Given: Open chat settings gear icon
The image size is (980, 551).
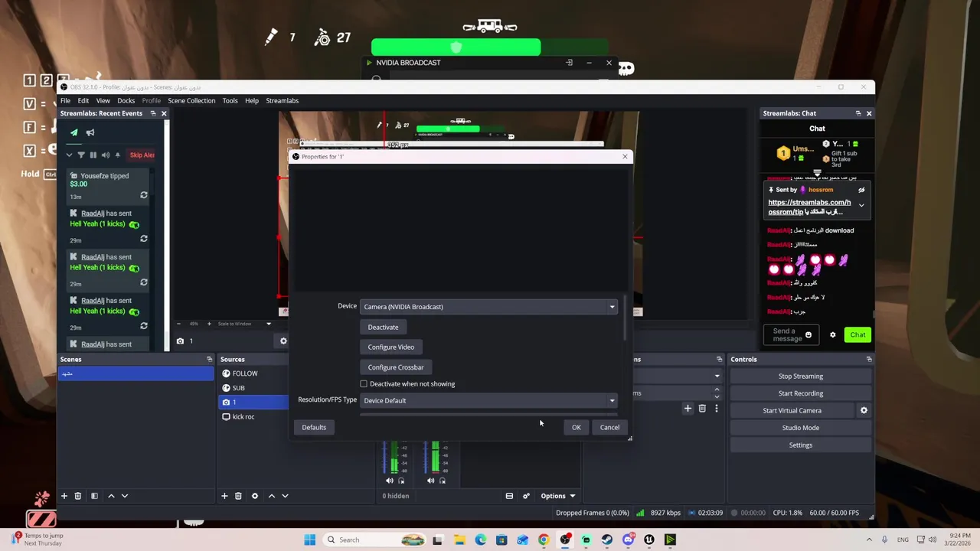Looking at the screenshot, I should (x=833, y=335).
